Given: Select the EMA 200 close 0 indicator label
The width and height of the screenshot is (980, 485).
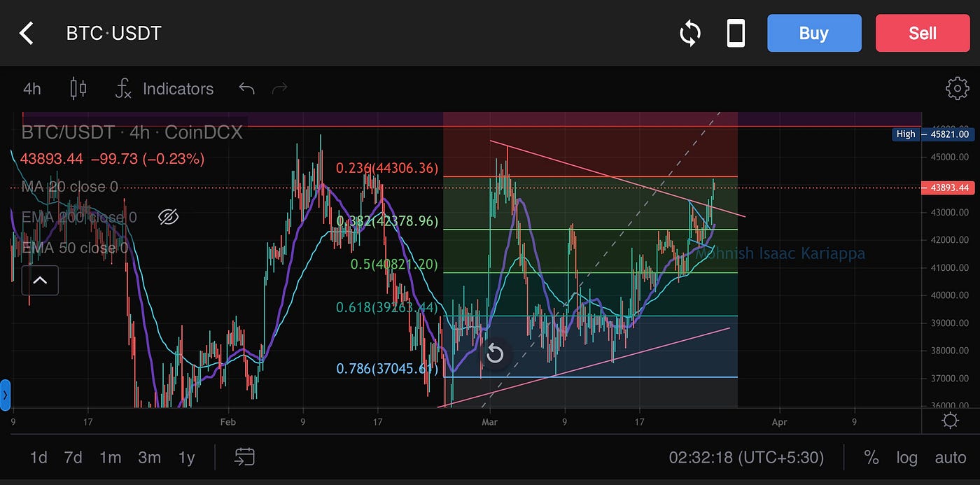Looking at the screenshot, I should point(79,218).
